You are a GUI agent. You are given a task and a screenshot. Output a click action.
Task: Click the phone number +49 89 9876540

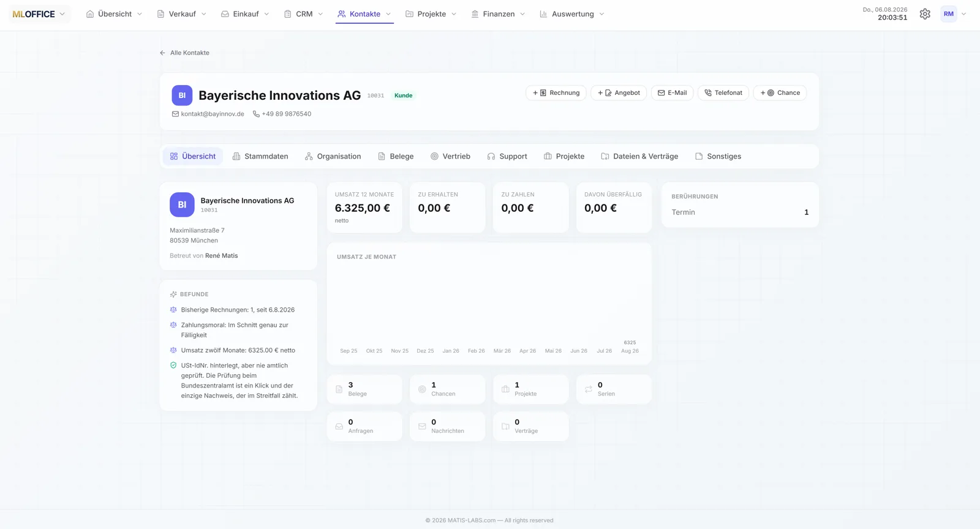[x=287, y=114]
